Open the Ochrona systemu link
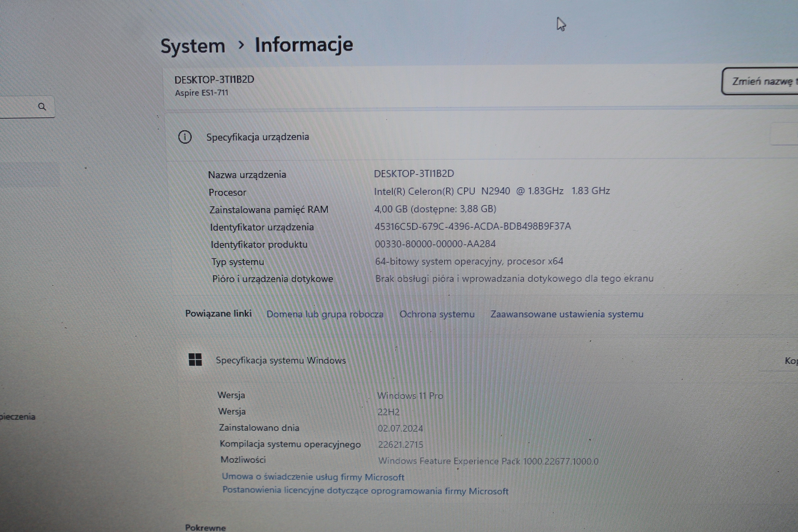 (437, 314)
